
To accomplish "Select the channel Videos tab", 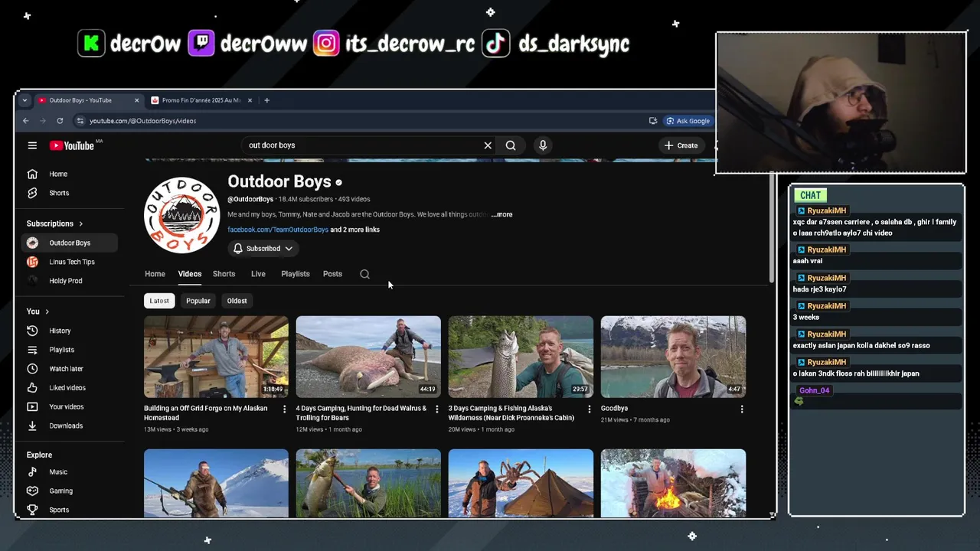I will 190,274.
